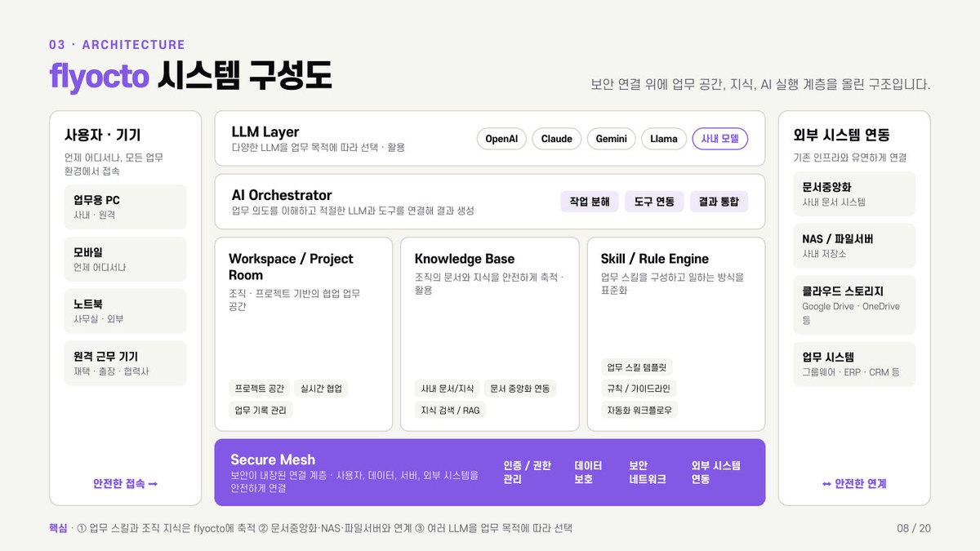
Task: Click the 업무 기록 관리 tag
Action: click(x=261, y=410)
